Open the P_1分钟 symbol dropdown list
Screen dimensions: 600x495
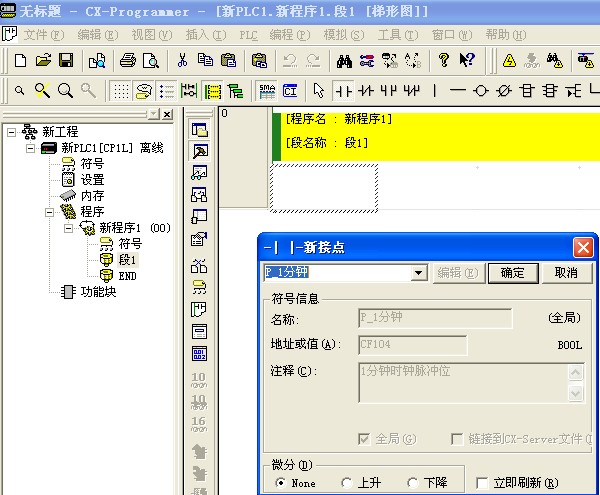(x=419, y=273)
